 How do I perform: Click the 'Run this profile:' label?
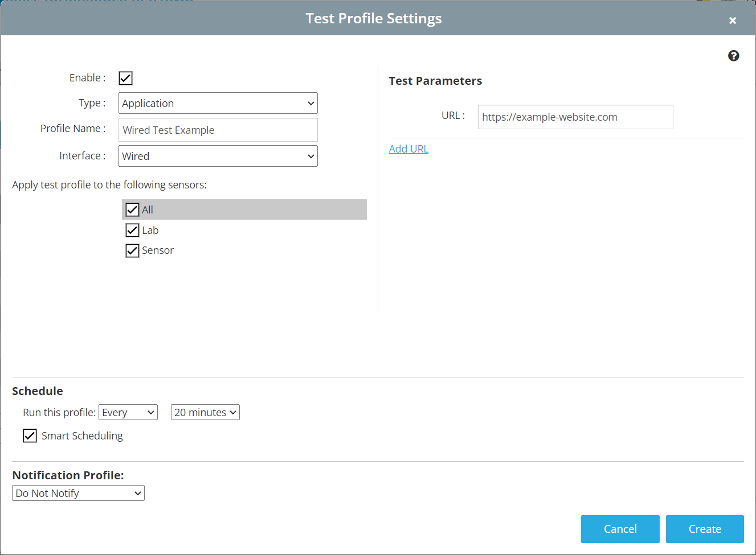tap(59, 413)
